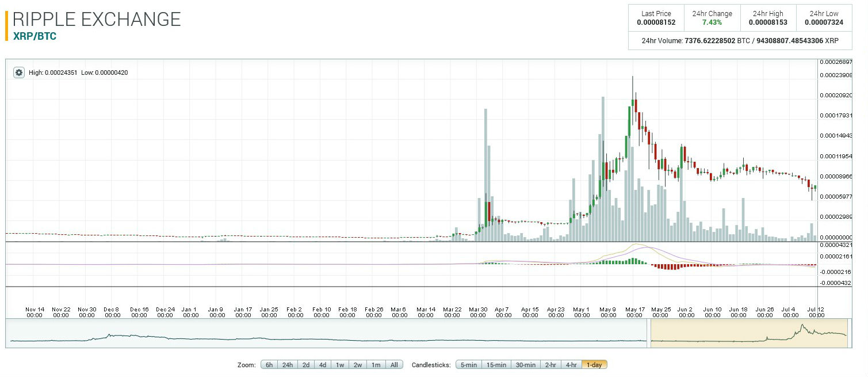
Task: Click the May 17 date axis label
Action: tap(635, 312)
